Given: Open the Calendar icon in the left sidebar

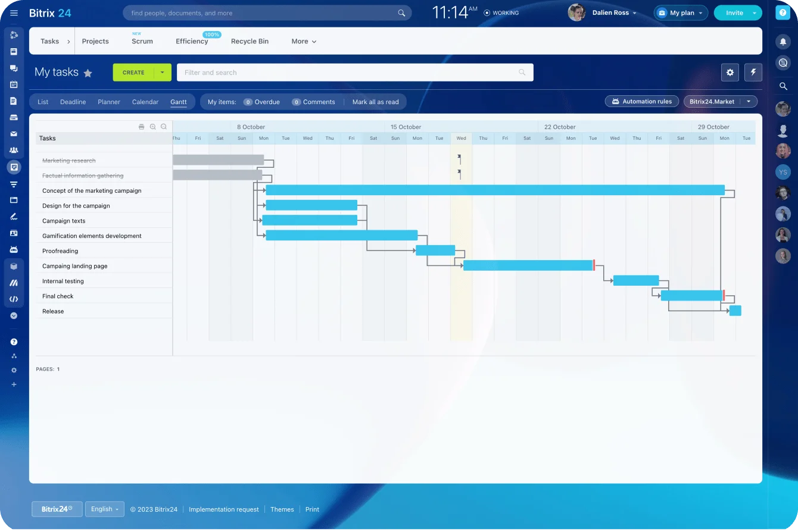Looking at the screenshot, I should pyautogui.click(x=14, y=84).
